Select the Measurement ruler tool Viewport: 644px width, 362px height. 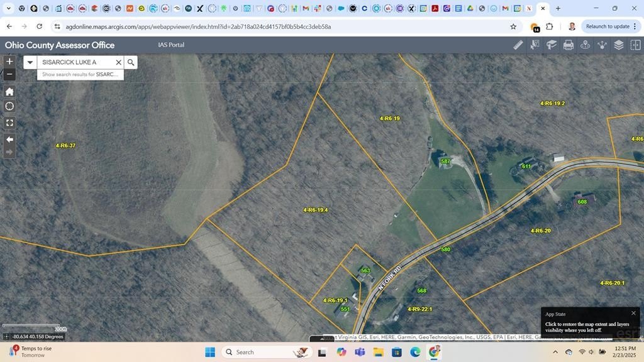pyautogui.click(x=518, y=45)
